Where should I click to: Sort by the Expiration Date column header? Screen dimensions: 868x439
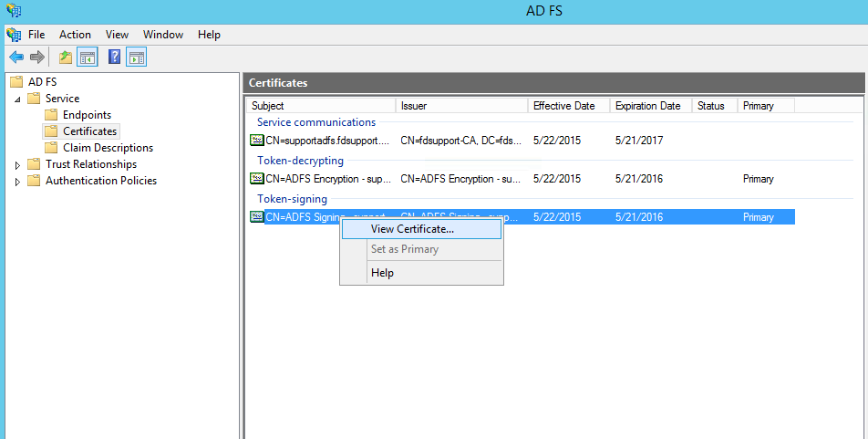tap(651, 106)
